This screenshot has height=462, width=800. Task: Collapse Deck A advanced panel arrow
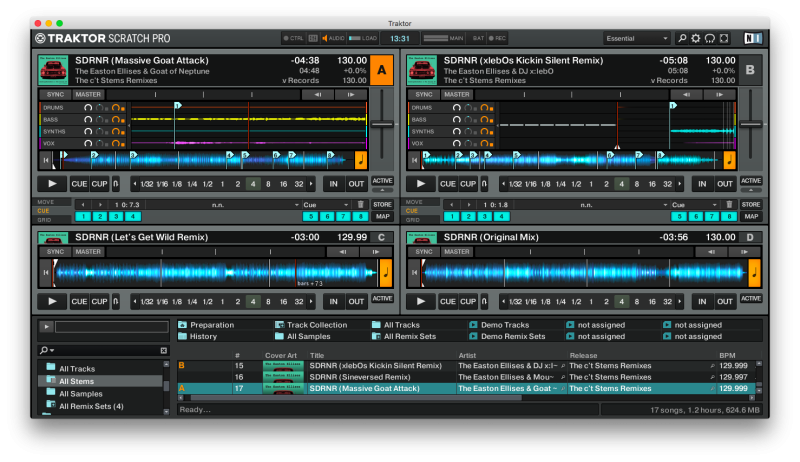tap(382, 190)
